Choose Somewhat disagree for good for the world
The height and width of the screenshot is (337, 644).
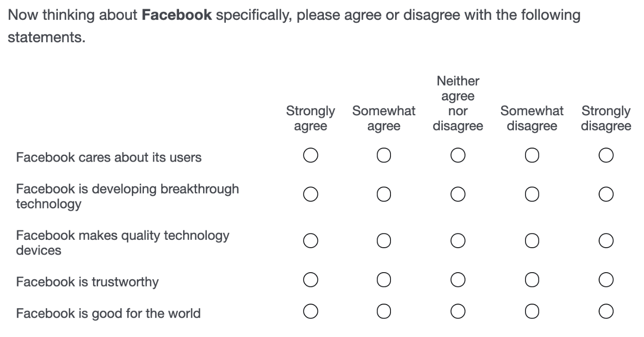pyautogui.click(x=532, y=312)
